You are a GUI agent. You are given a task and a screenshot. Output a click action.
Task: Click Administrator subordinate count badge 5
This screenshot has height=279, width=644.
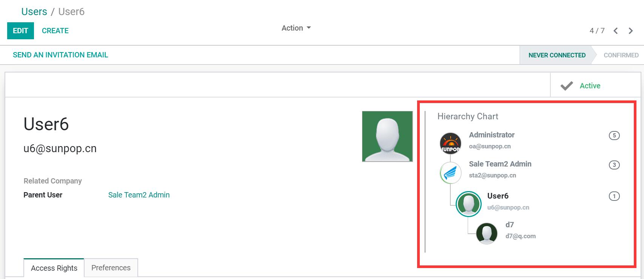click(x=614, y=136)
